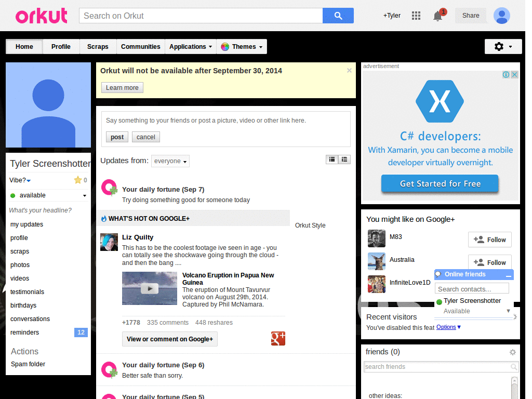Open the Scraps tab
Screen dimensions: 532x399
coord(98,46)
